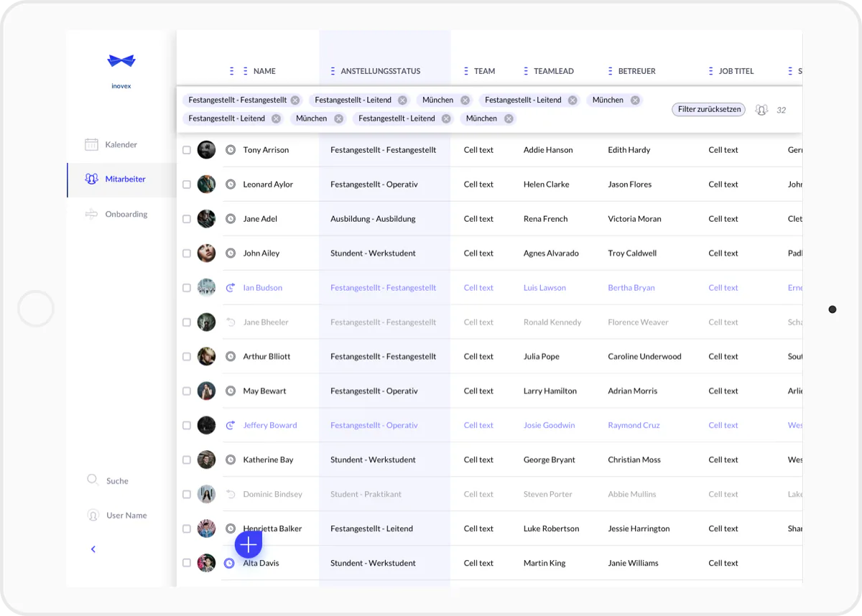Click the clock status icon for John Ailey
Image resolution: width=862 pixels, height=616 pixels.
(231, 253)
